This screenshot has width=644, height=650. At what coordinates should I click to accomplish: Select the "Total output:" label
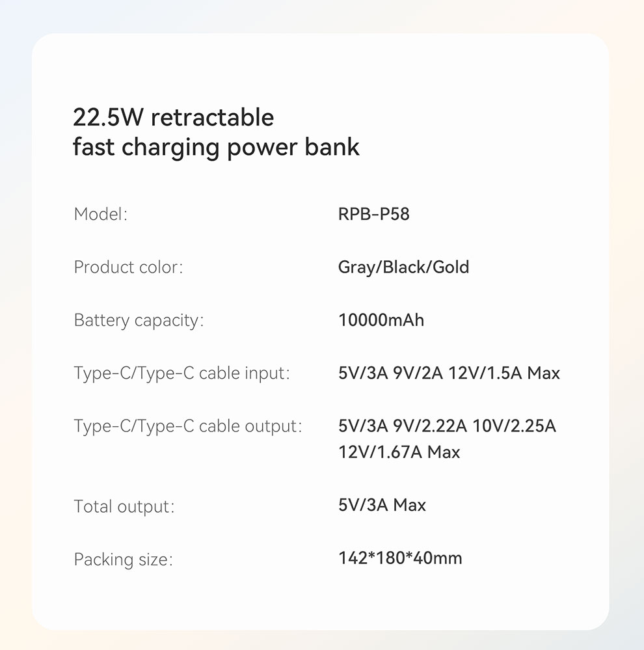point(124,506)
